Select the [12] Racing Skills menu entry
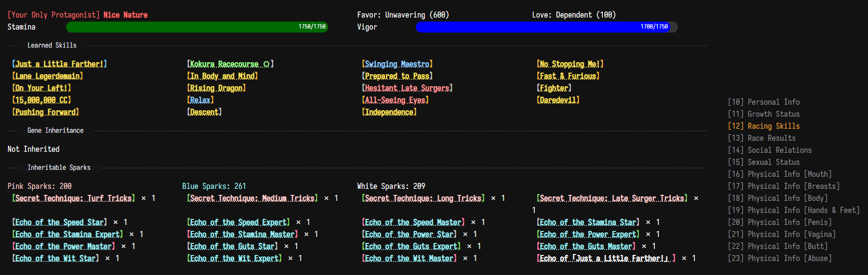The width and height of the screenshot is (868, 275). (x=763, y=126)
